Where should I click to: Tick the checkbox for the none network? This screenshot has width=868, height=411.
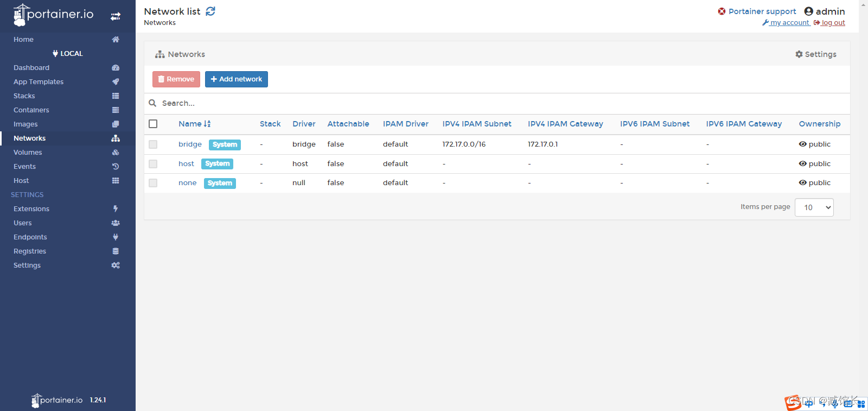click(153, 183)
